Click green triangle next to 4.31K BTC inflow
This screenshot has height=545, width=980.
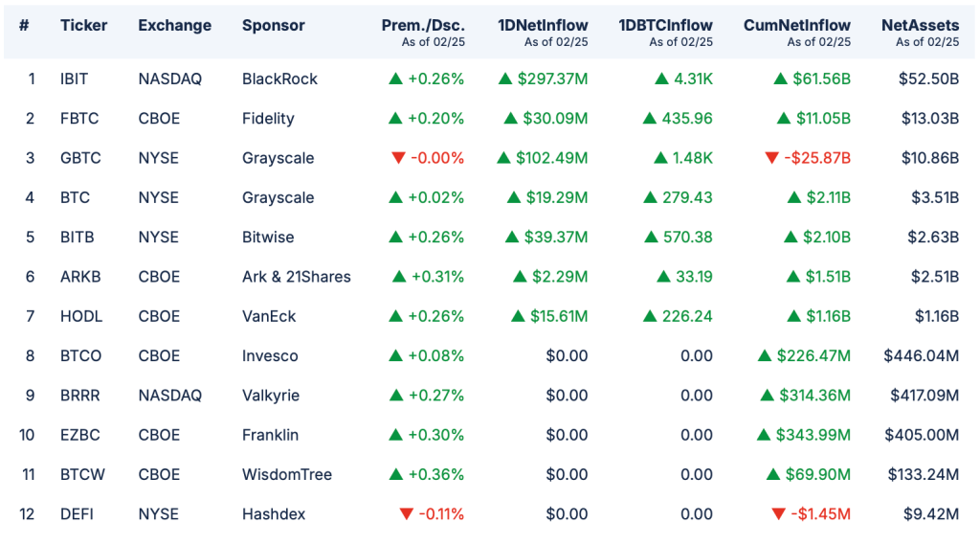pos(662,79)
